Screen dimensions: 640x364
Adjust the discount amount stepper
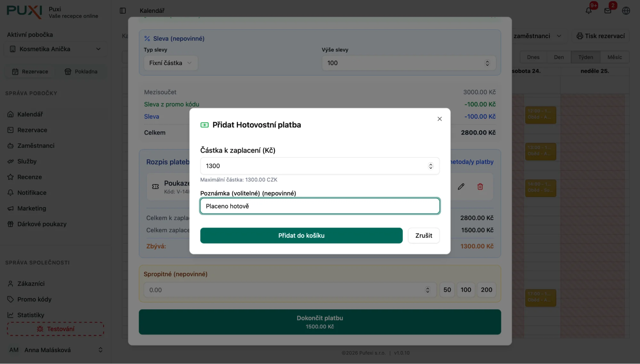(x=487, y=63)
